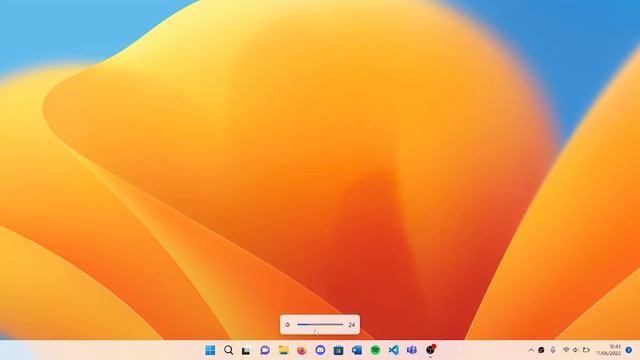Viewport: 640px width, 360px height.
Task: Click the speaker volume tray icon
Action: (x=576, y=350)
